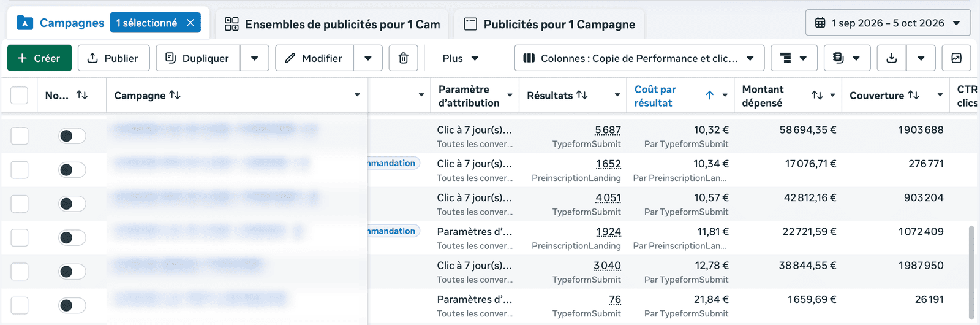The image size is (980, 325).
Task: Tick checkbox of row with 4 051 results
Action: coord(20,204)
